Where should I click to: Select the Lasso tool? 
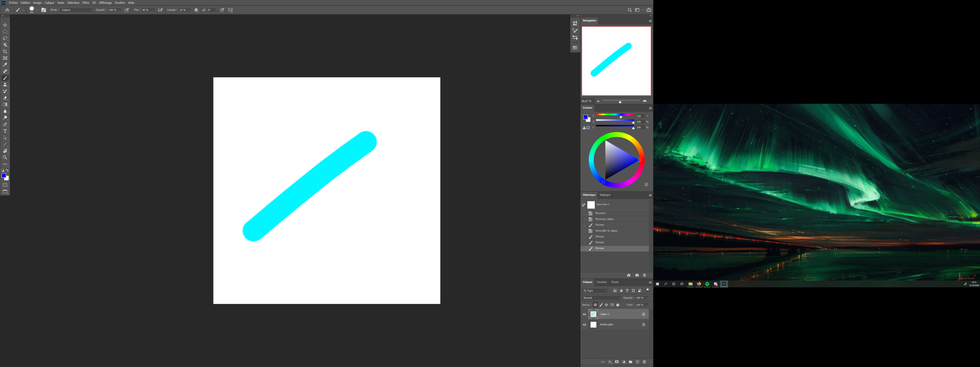click(5, 38)
